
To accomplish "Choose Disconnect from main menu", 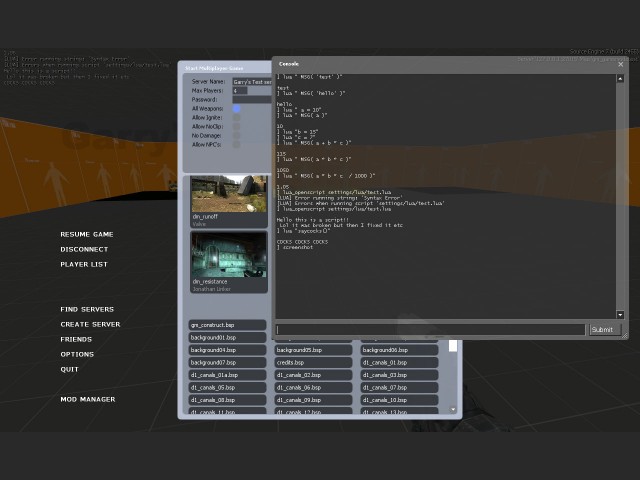I will click(84, 249).
